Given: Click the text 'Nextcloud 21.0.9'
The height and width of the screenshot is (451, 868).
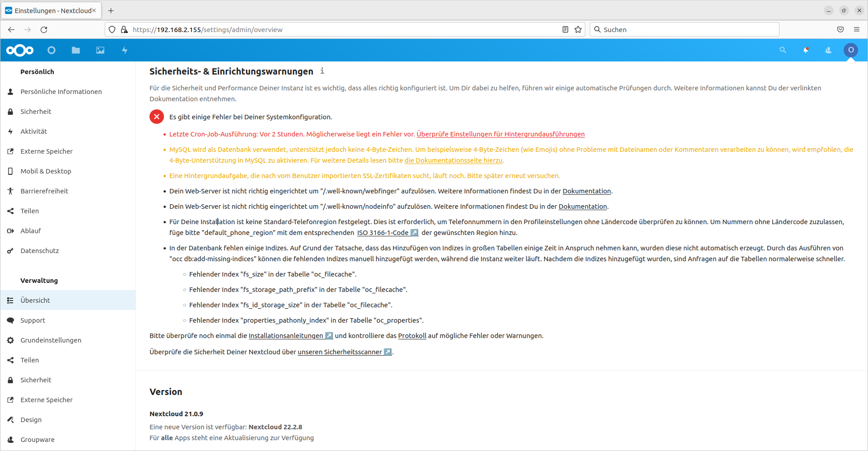Looking at the screenshot, I should click(x=176, y=414).
